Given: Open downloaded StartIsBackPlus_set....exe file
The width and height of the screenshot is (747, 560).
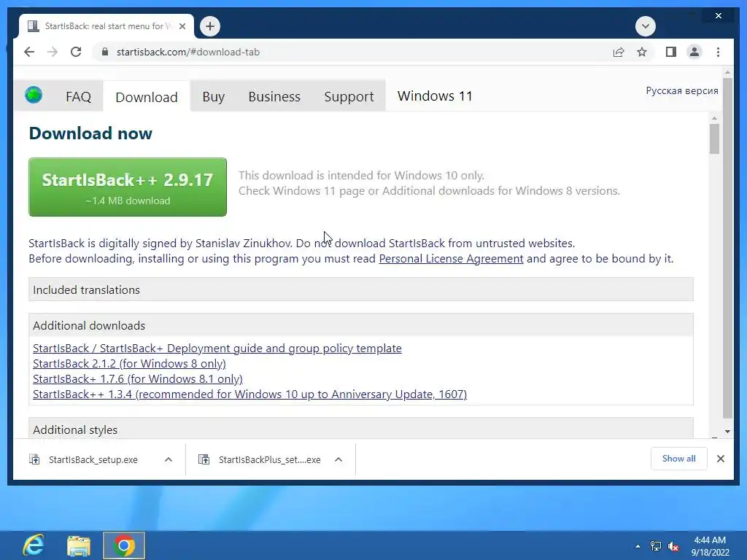Looking at the screenshot, I should click(x=269, y=459).
